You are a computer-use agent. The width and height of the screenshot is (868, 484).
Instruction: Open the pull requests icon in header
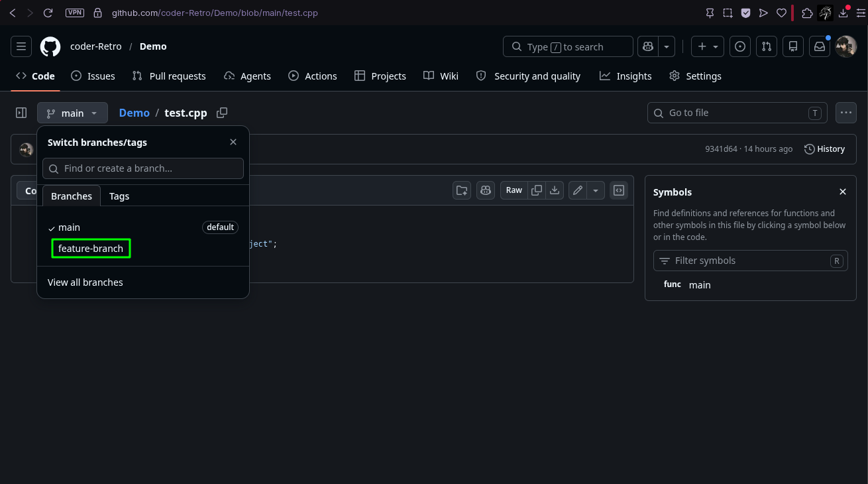coord(767,46)
